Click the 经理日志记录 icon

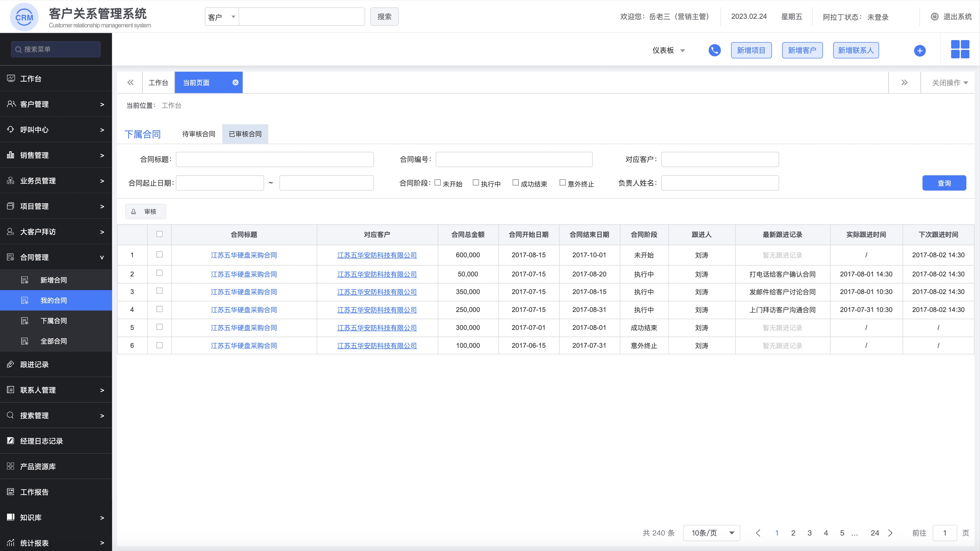[11, 440]
